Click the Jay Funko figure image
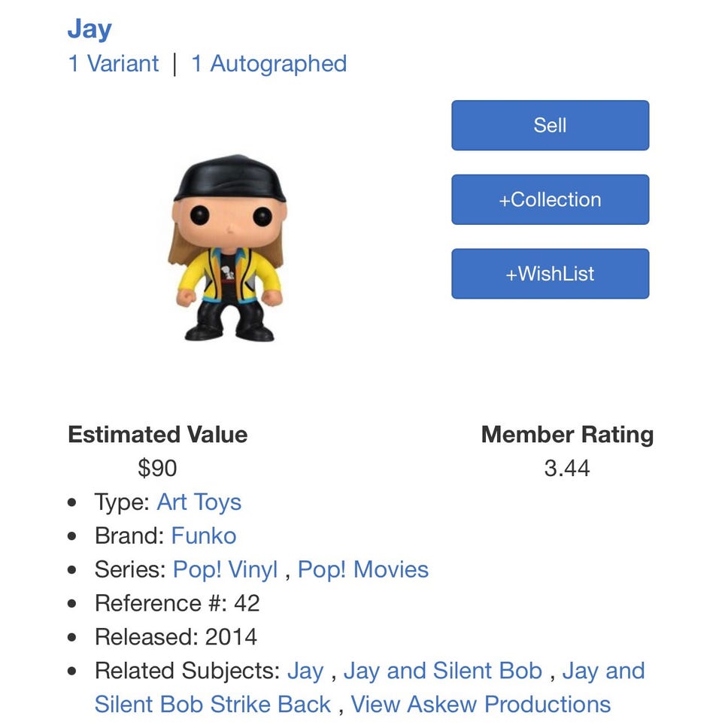The image size is (722, 728). pyautogui.click(x=228, y=248)
